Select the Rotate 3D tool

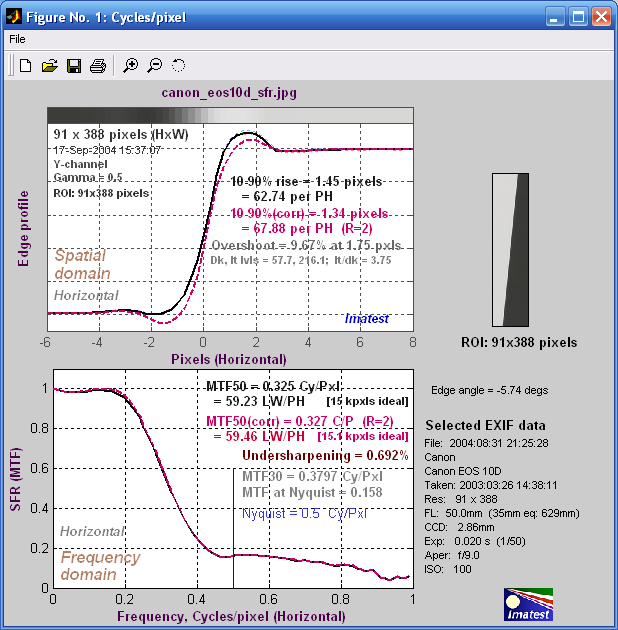(178, 65)
